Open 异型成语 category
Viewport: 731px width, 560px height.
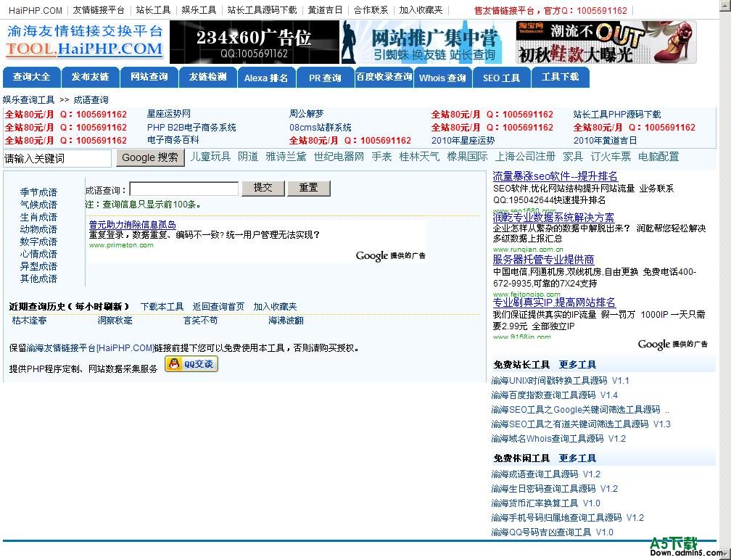tap(38, 266)
